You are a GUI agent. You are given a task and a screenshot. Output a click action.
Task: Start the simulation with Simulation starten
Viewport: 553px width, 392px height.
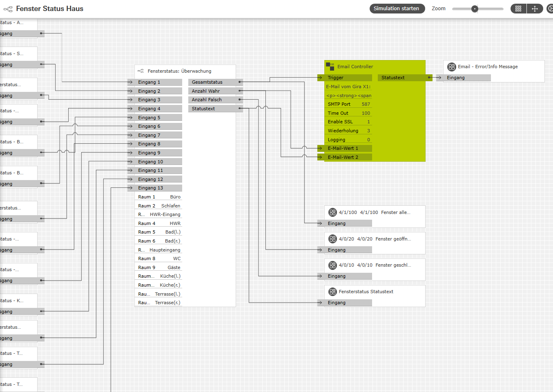[x=397, y=9]
